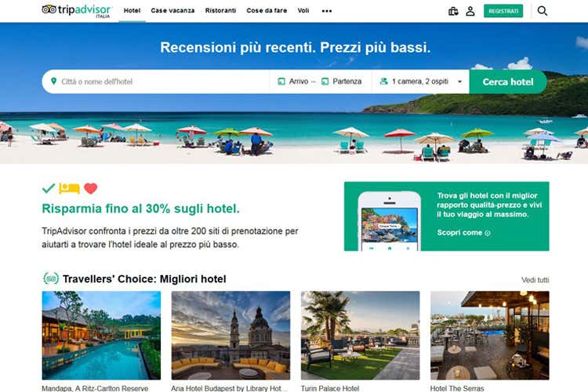Expand the rooms and guests dropdown arrow
588x392 pixels.
[459, 82]
